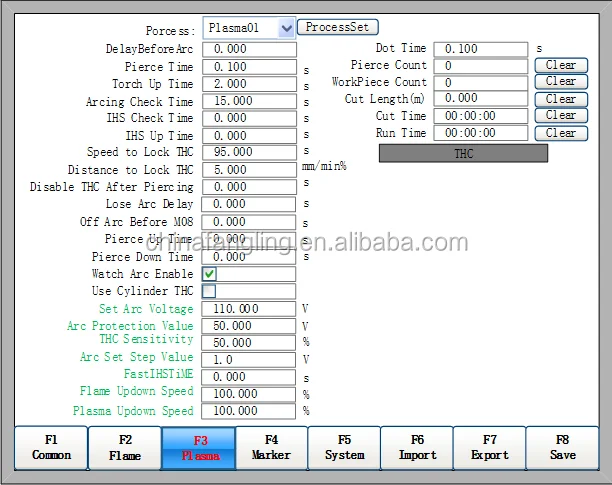The width and height of the screenshot is (612, 485).
Task: Select the WorkPiece Count value field
Action: (481, 83)
